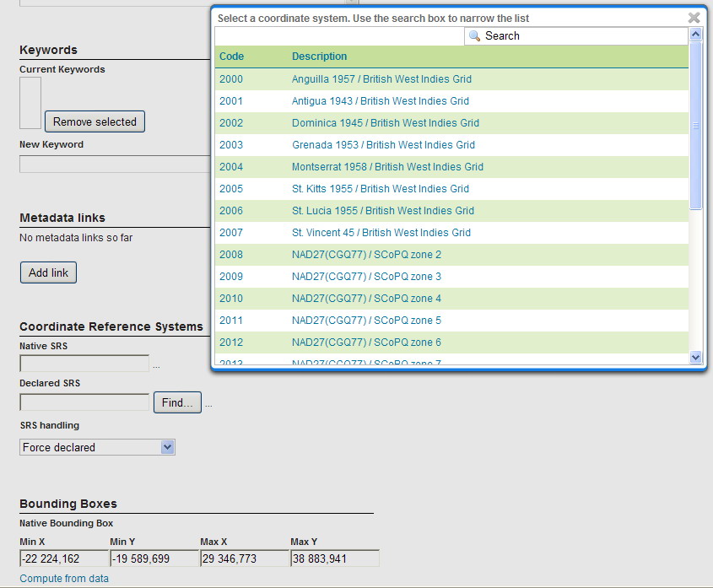Select NAD27(CGQ77) / SCoPQ zone 3
Screen dimensions: 713x588
click(366, 276)
